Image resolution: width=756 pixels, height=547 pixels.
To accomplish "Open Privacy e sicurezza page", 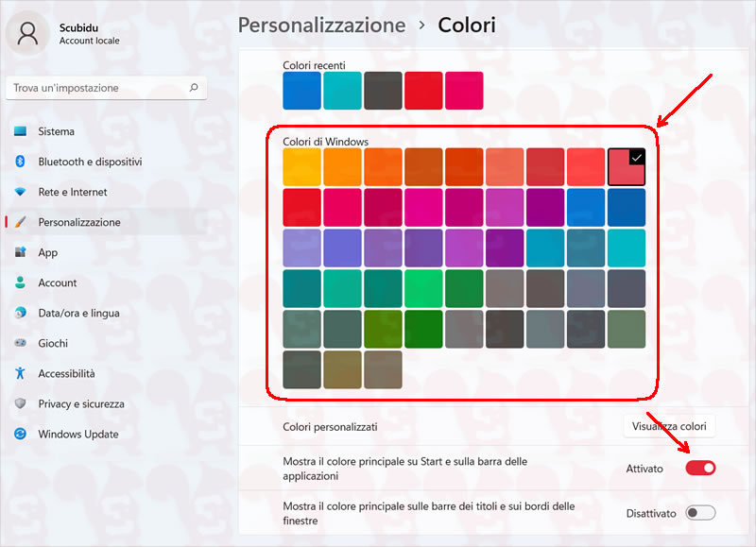I will coord(106,403).
